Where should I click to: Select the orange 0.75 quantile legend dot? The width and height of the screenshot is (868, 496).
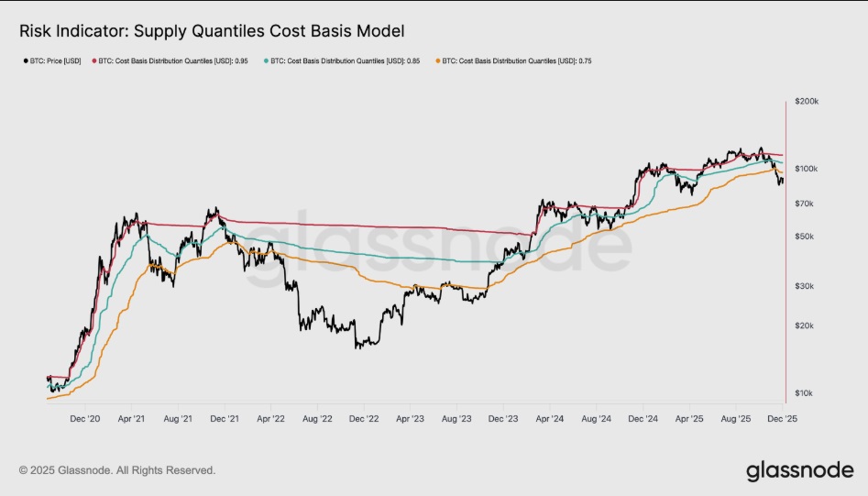(439, 61)
